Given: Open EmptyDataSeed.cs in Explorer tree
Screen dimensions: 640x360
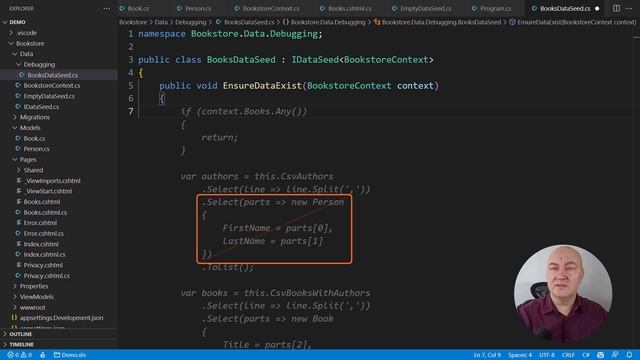Looking at the screenshot, I should [x=49, y=96].
